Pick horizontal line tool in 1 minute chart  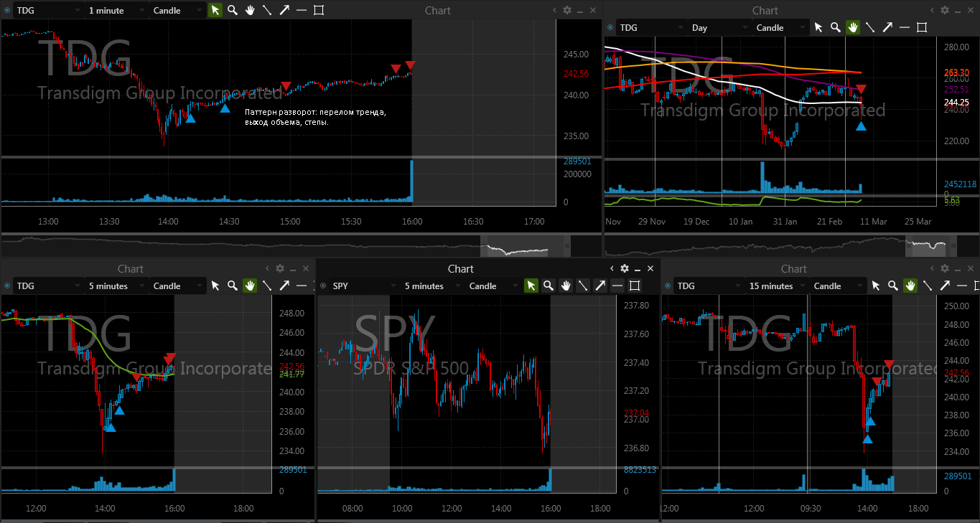click(302, 10)
